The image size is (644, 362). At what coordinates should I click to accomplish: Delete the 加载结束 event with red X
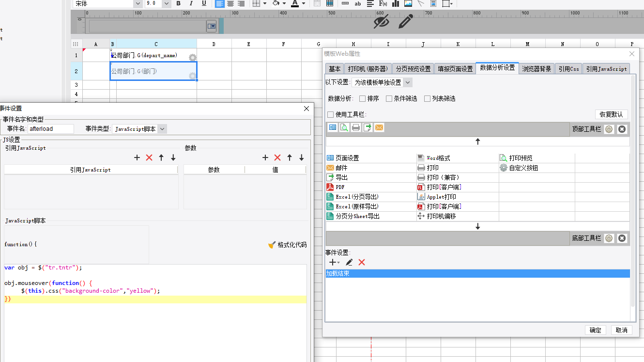[x=362, y=262]
